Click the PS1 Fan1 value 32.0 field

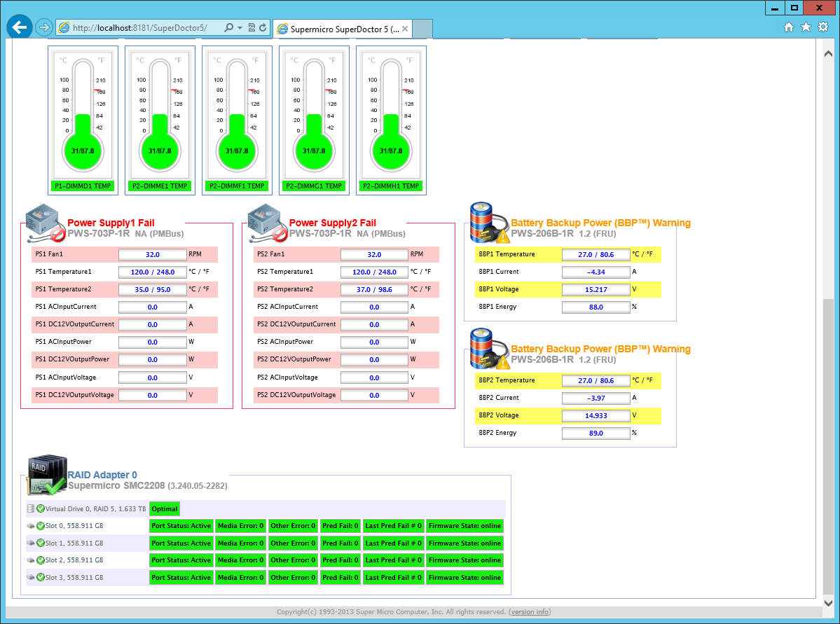coord(152,254)
